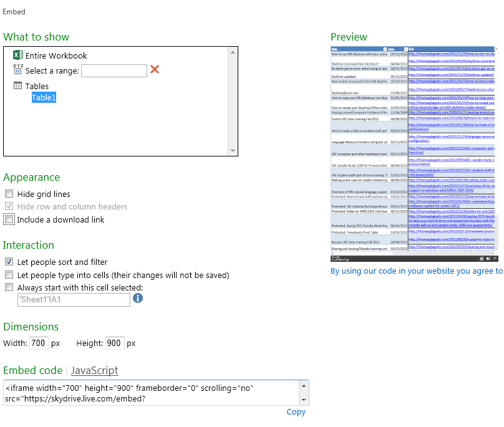
Task: Check Always start with this cell selected
Action: tap(9, 287)
